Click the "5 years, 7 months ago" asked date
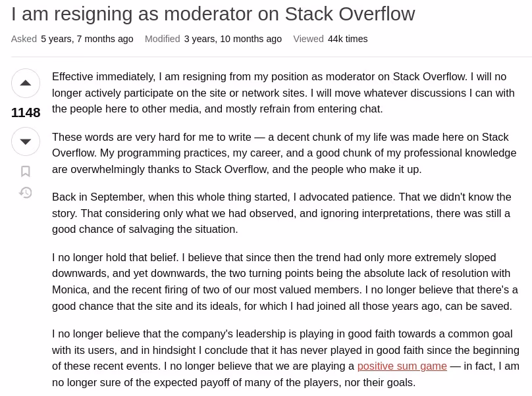 87,39
